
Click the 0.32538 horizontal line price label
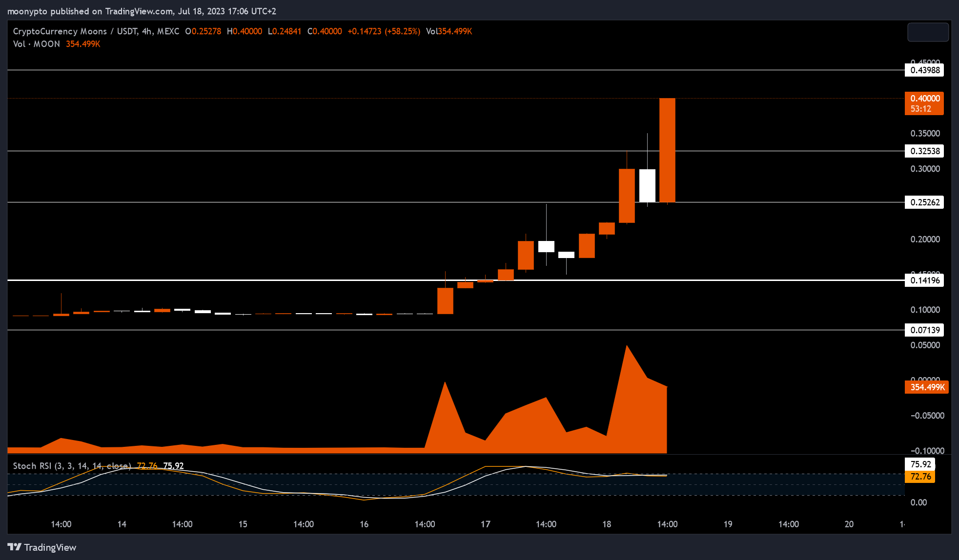[924, 151]
